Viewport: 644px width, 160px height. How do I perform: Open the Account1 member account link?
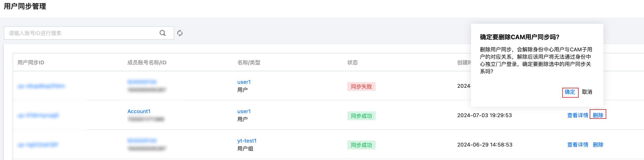point(139,111)
